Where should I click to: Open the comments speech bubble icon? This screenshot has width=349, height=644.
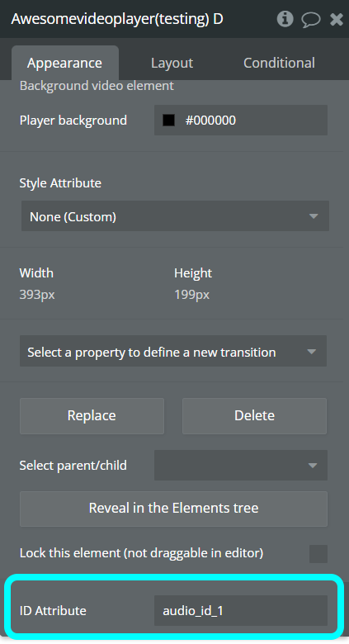point(311,19)
